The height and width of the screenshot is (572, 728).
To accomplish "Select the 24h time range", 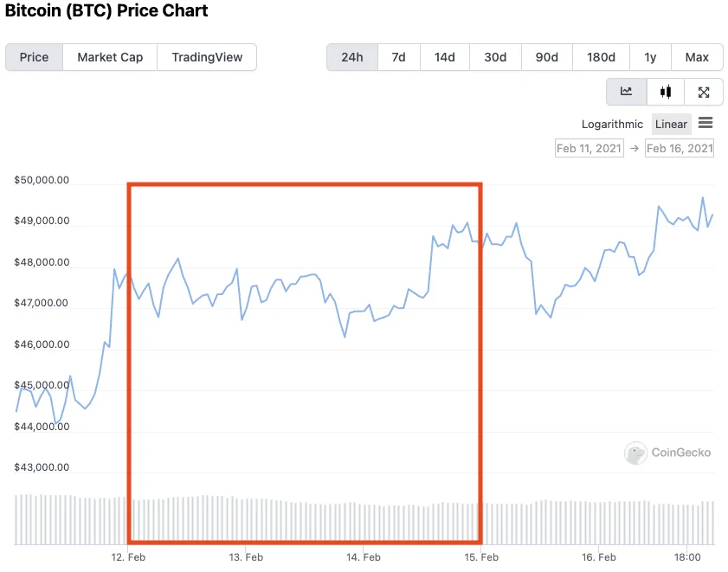I will [352, 57].
